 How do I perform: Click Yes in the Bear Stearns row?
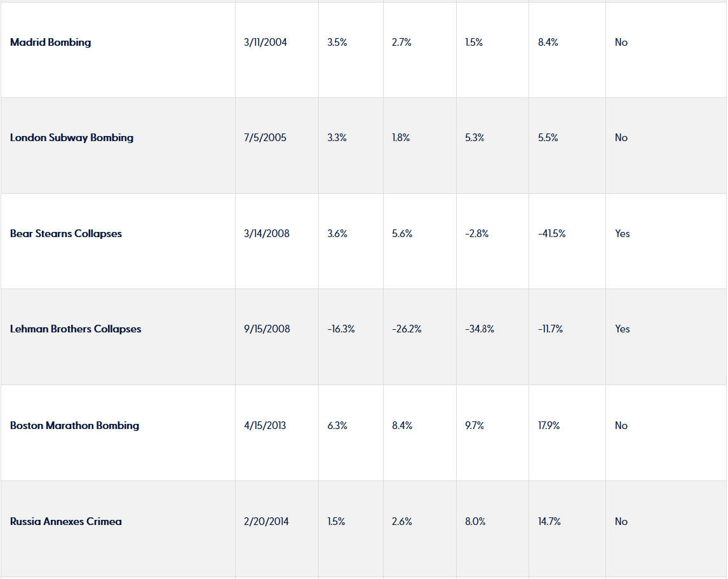click(x=623, y=234)
